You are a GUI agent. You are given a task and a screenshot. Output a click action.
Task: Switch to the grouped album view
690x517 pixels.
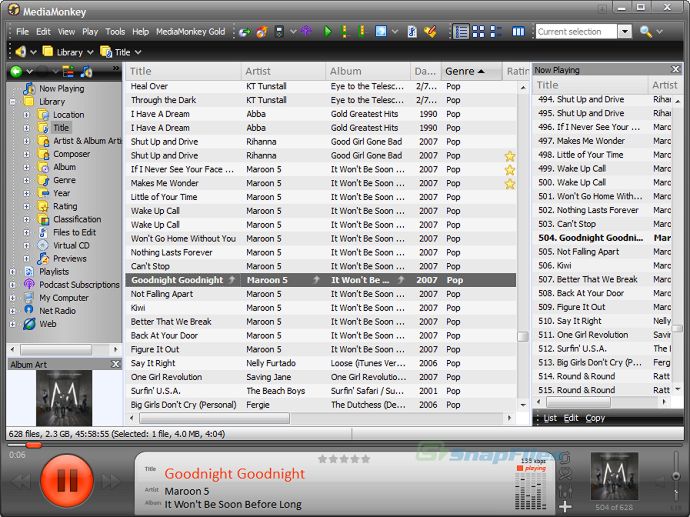[x=495, y=32]
